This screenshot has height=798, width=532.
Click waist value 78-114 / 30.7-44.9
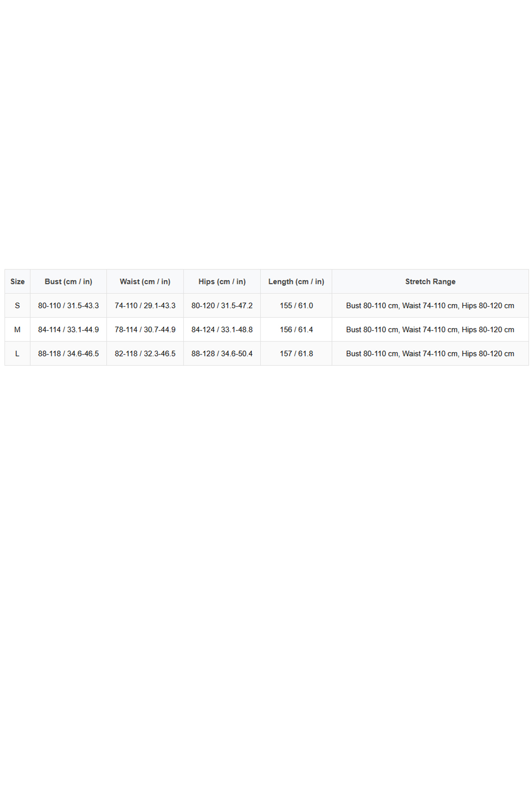coord(145,330)
